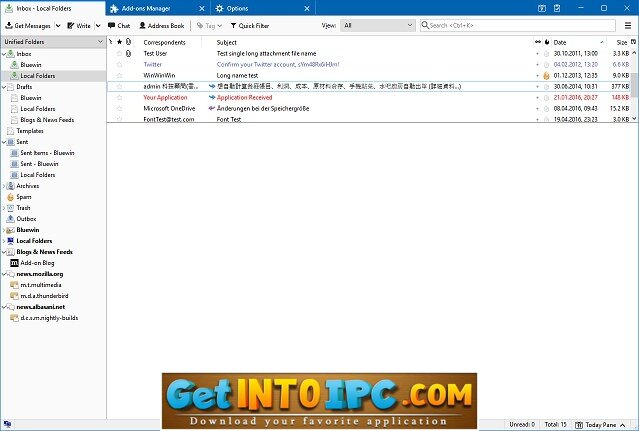Select the Templates folder
Viewport: 639px width, 431px height.
[x=30, y=131]
